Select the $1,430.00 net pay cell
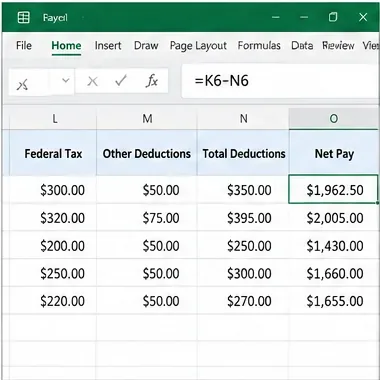The image size is (380, 380). pos(334,246)
